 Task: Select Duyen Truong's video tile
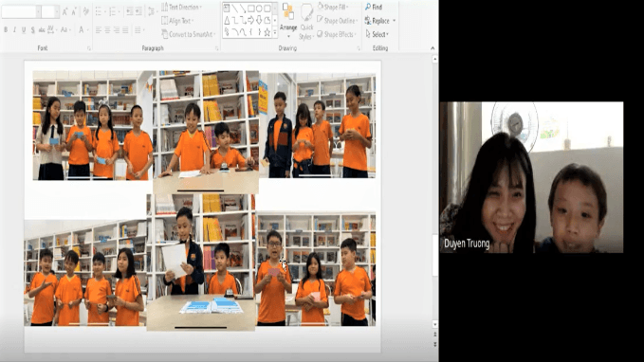click(531, 177)
